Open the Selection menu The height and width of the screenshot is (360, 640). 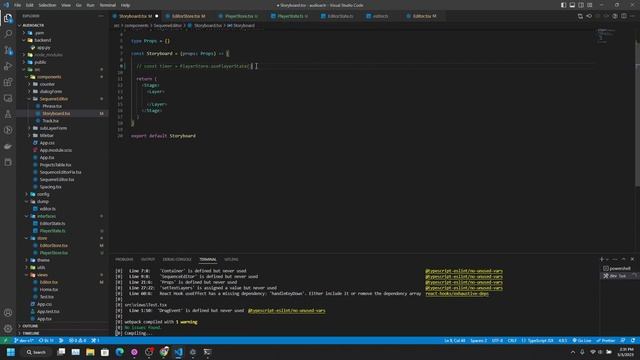[x=47, y=5]
